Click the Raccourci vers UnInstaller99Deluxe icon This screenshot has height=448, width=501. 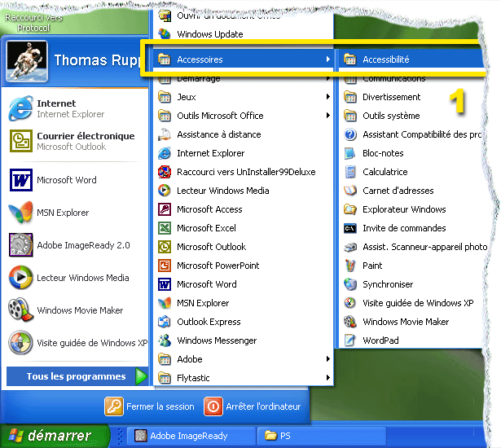[165, 172]
